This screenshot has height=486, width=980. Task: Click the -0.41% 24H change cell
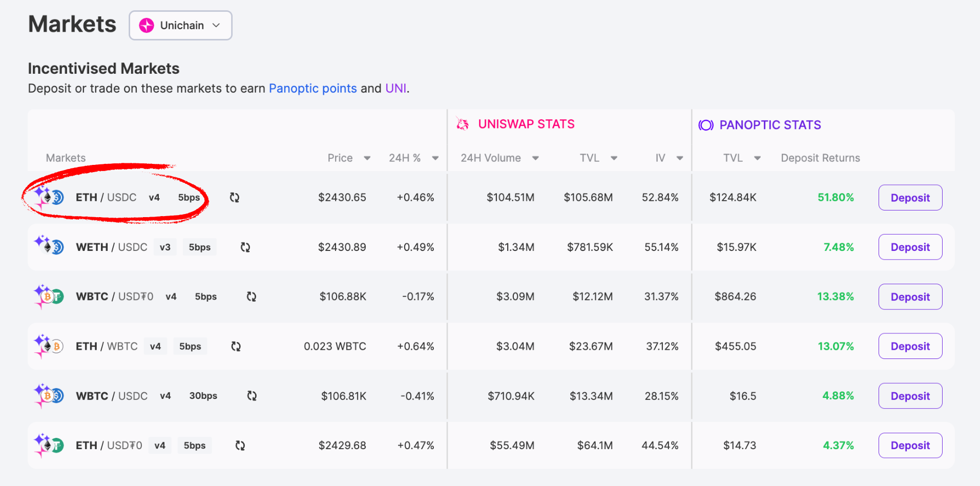(418, 396)
